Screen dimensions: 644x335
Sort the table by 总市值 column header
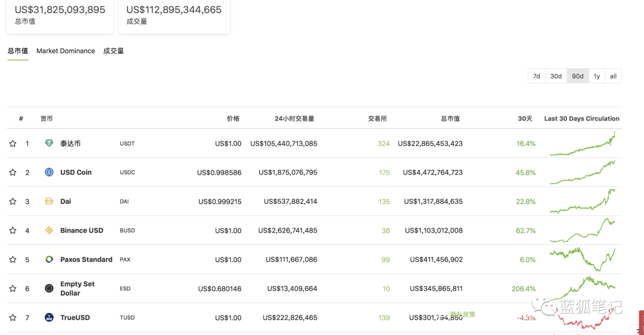pyautogui.click(x=450, y=119)
